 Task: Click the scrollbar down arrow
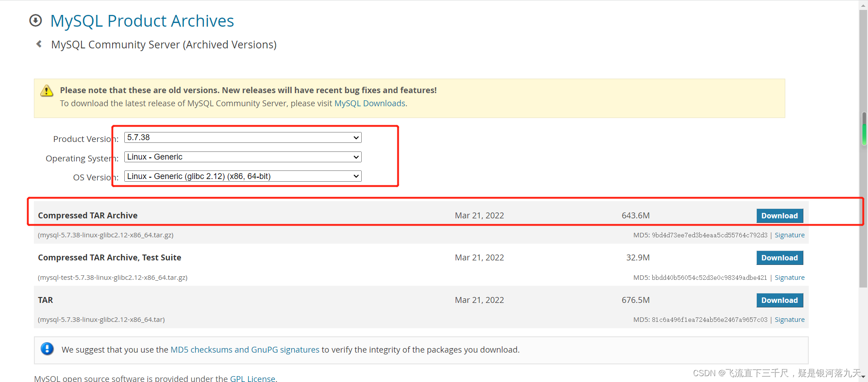click(863, 377)
